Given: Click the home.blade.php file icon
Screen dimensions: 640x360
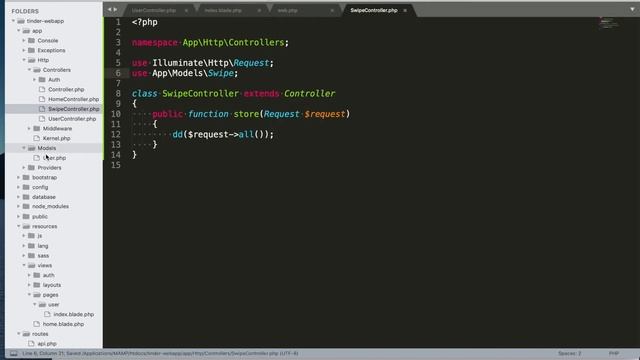Looking at the screenshot, I should (37, 324).
